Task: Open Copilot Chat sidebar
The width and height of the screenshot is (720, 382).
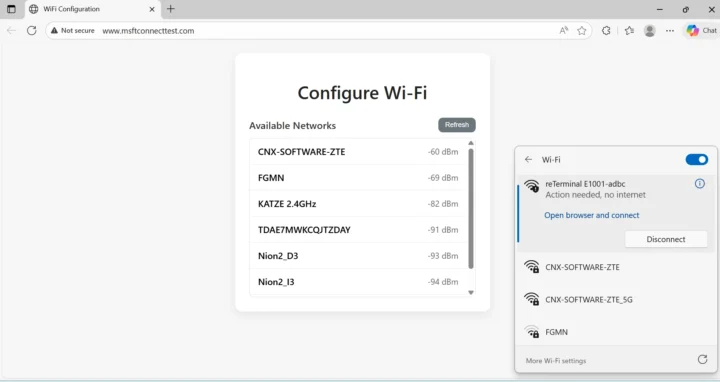Action: coord(701,31)
